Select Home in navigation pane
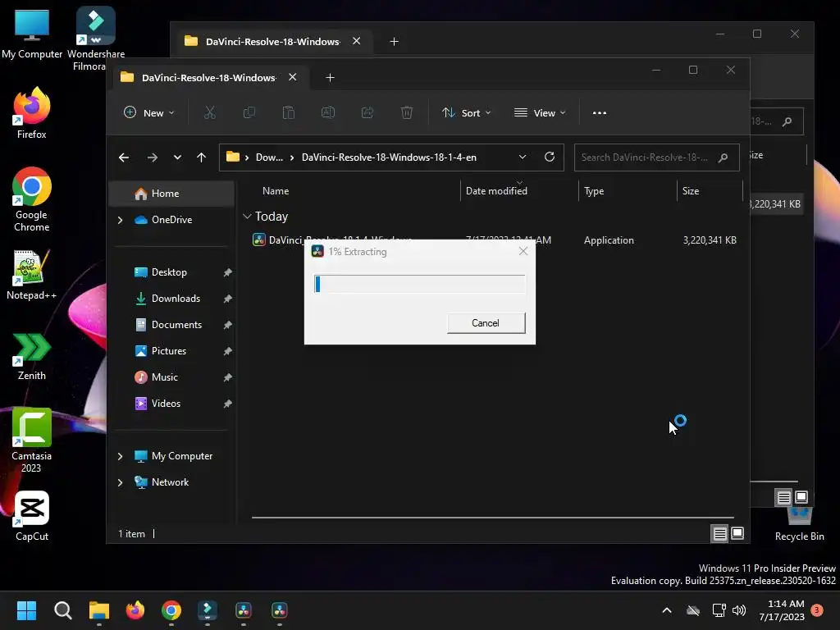840x630 pixels. 171,194
